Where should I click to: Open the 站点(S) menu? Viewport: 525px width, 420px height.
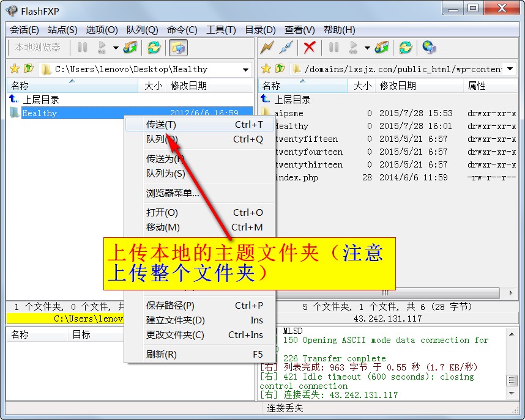point(62,30)
